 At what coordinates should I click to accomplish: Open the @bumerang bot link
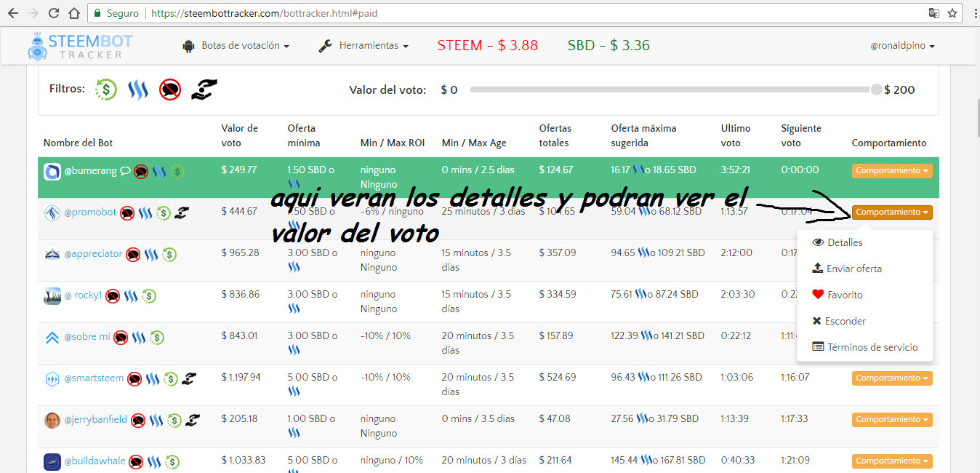coord(91,171)
